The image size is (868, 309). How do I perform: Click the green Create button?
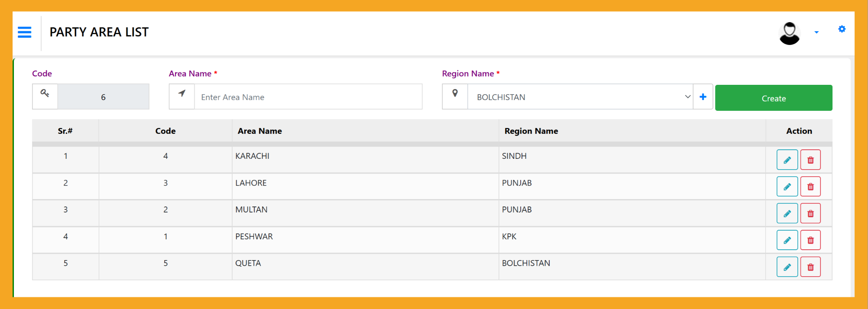773,98
